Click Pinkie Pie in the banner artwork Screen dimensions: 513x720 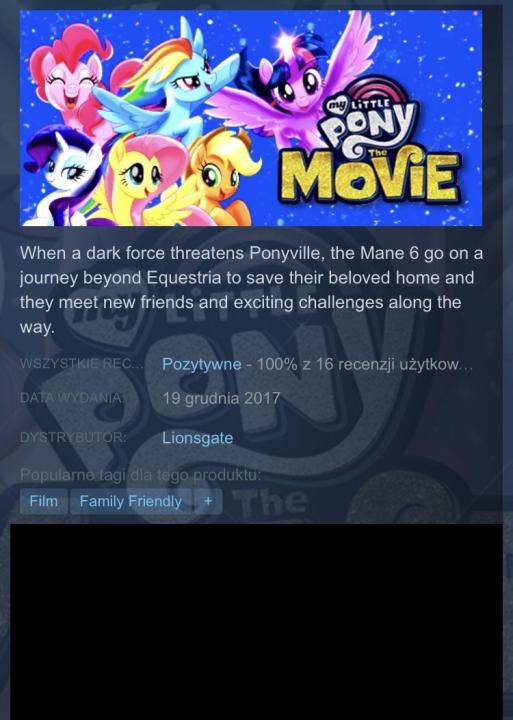click(71, 78)
